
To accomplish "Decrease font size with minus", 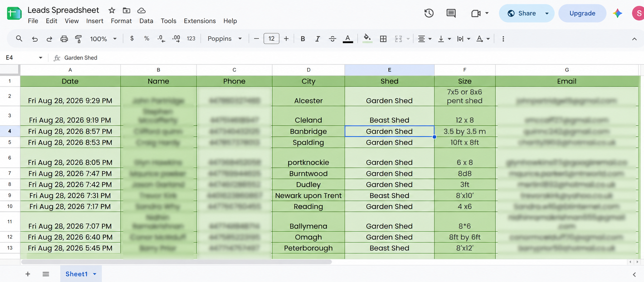I will click(256, 39).
